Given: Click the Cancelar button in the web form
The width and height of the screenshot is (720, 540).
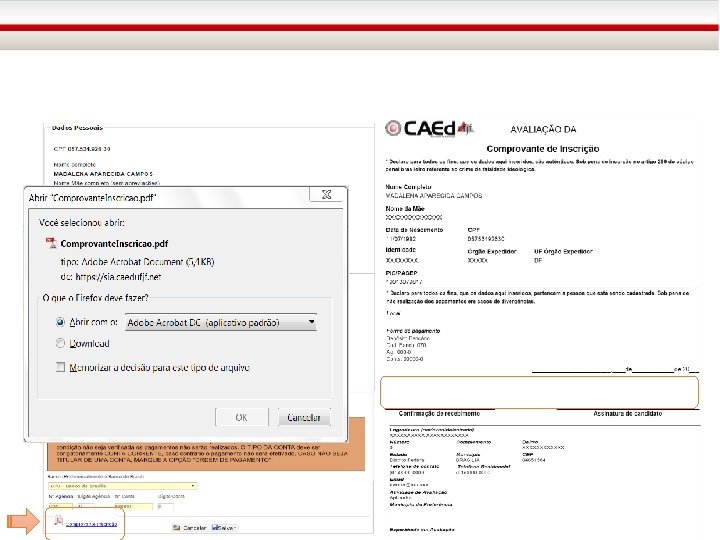Looking at the screenshot, I should (x=190, y=528).
